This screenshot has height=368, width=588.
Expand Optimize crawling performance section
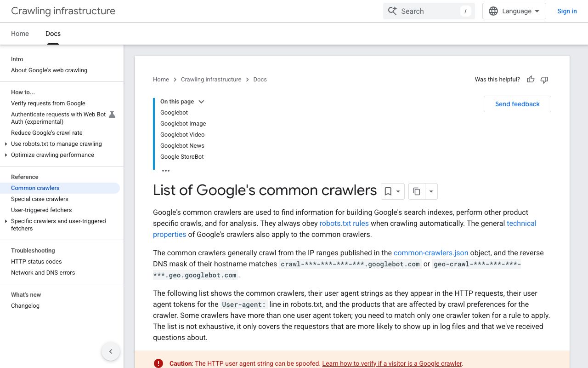(x=6, y=155)
